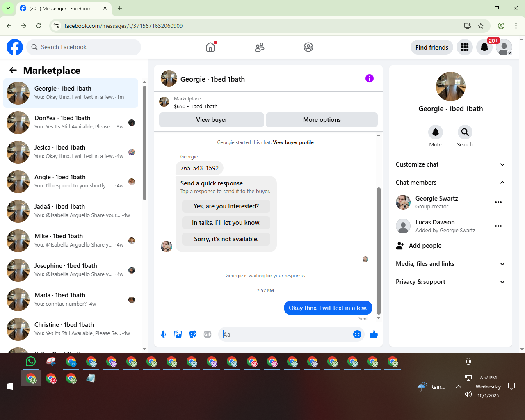Screen dimensions: 525x420
Task: Click the chat messages scrollbar thumb
Action: pos(379,251)
